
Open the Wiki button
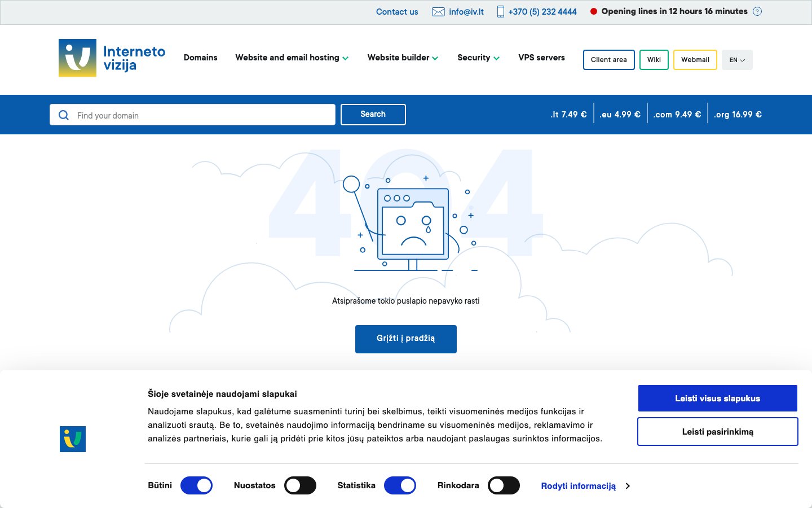654,60
